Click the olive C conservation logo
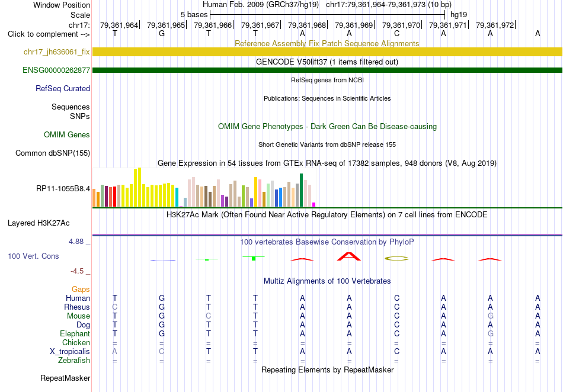 point(396,258)
